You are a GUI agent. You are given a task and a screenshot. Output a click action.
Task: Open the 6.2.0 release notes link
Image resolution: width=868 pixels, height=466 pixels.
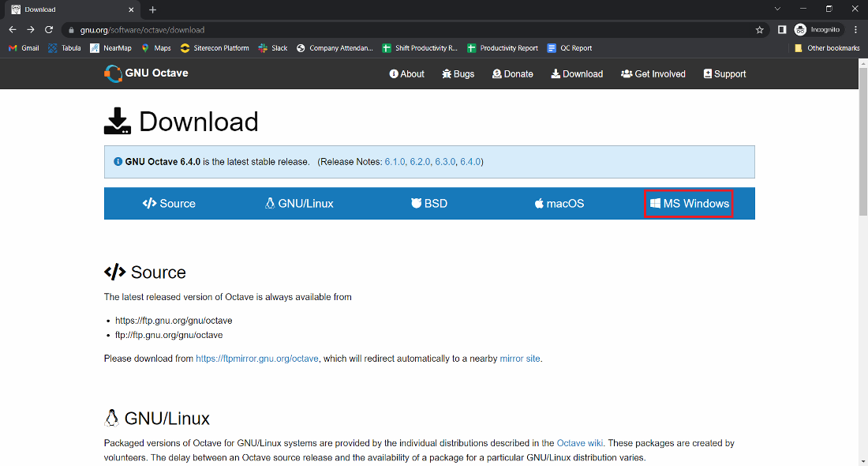pyautogui.click(x=420, y=162)
